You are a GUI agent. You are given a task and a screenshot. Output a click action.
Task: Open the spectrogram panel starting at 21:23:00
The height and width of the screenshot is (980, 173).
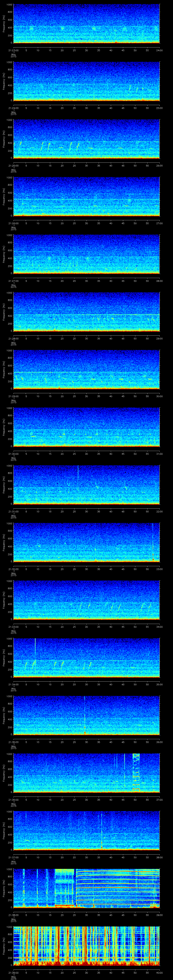click(x=87, y=24)
